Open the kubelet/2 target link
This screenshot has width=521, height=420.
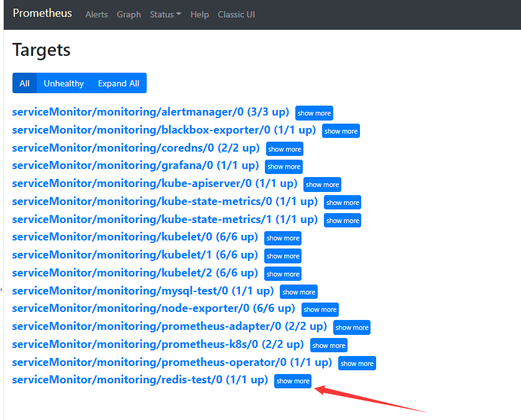(135, 273)
